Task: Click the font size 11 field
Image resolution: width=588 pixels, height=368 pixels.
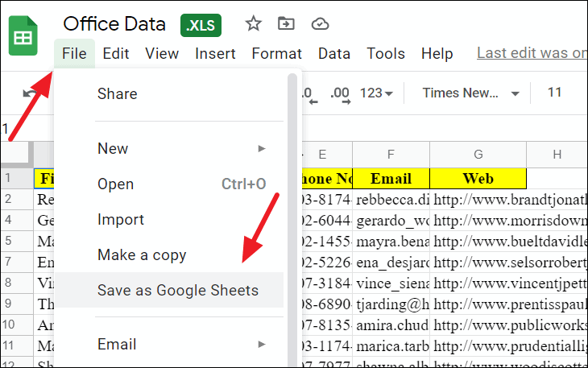Action: [554, 92]
